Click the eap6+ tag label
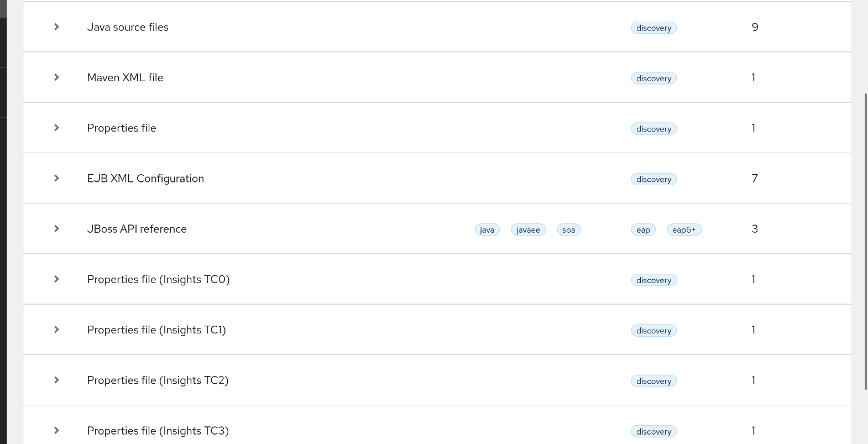 (x=684, y=229)
